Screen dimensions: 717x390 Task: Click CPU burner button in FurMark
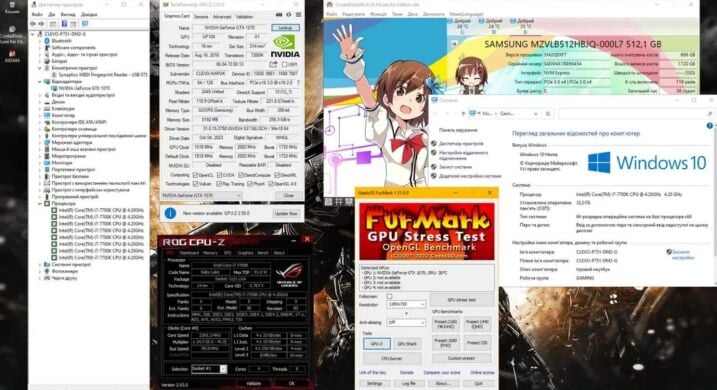click(x=391, y=358)
